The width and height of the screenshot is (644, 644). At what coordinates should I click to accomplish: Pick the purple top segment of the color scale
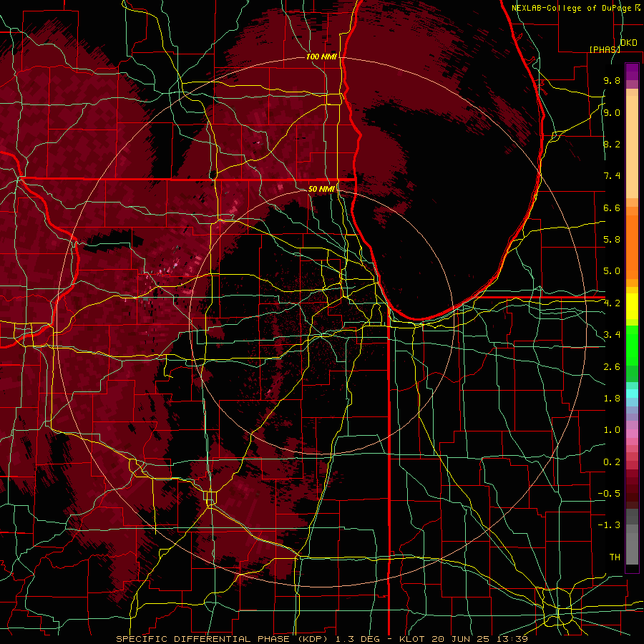click(632, 72)
